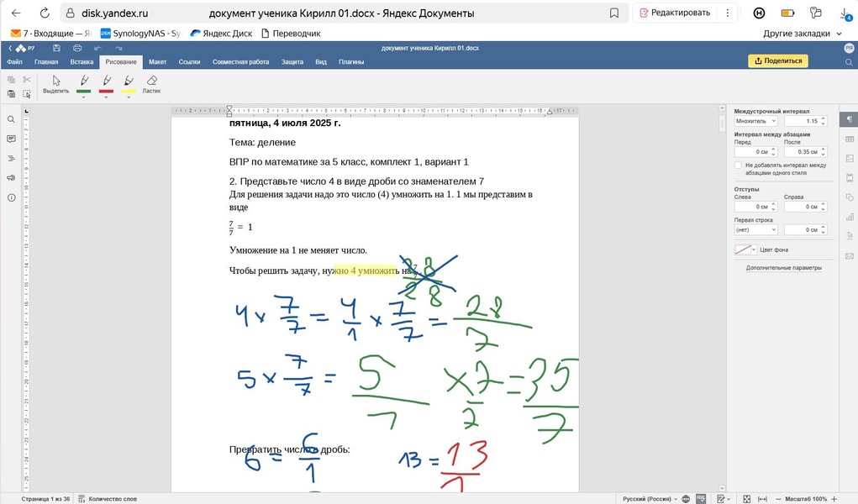Click the Поделиться share button

coord(777,61)
